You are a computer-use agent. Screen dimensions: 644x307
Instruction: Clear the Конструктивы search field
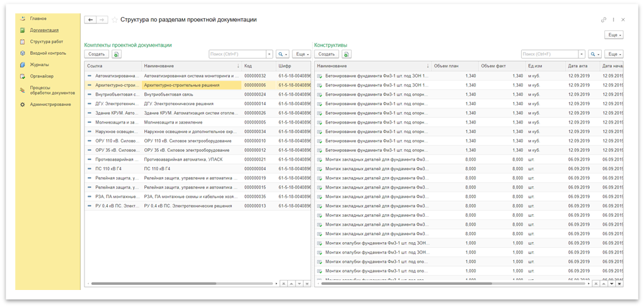click(583, 55)
